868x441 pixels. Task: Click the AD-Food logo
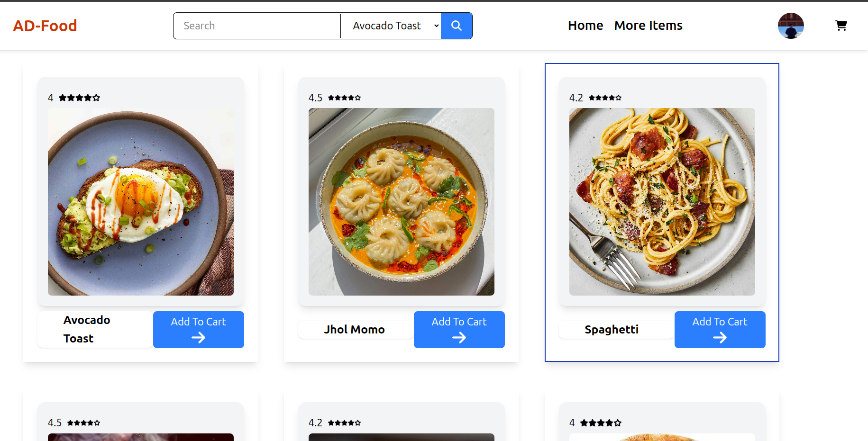click(x=45, y=26)
